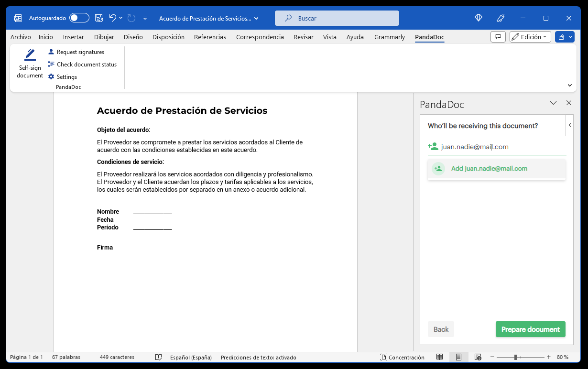Switch to the Dibujar tab
The width and height of the screenshot is (588, 369).
pyautogui.click(x=104, y=37)
